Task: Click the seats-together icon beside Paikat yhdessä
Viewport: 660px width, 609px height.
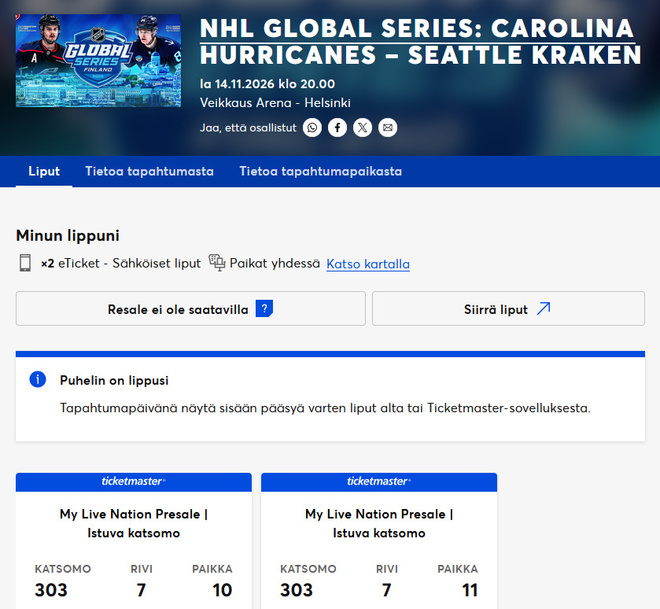Action: tap(217, 263)
